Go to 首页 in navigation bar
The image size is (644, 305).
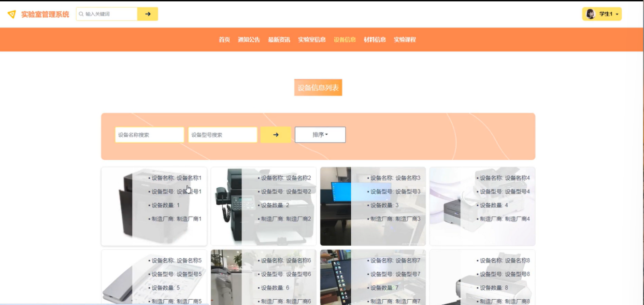pos(224,40)
